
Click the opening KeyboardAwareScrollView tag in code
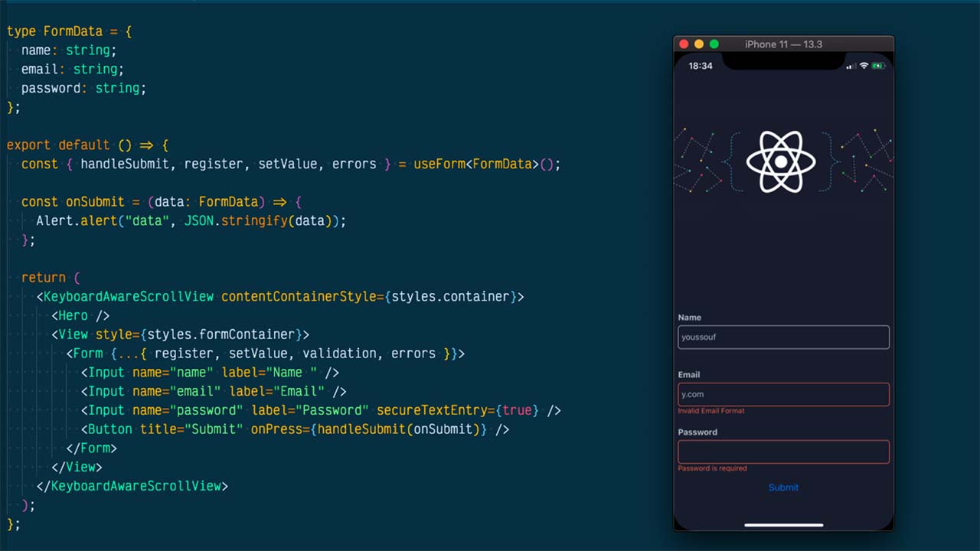(x=129, y=296)
